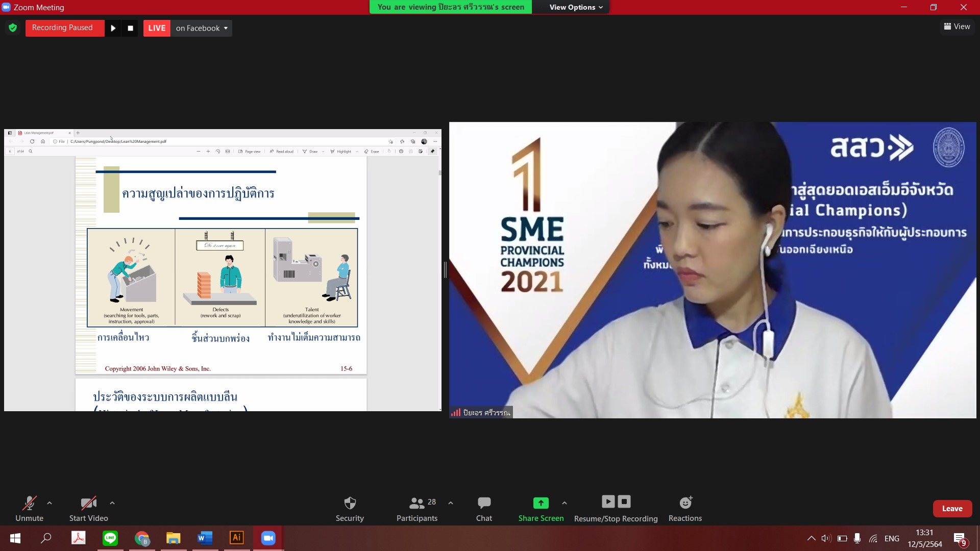Toggle Unmute microphone
The image size is (980, 551).
[x=29, y=509]
